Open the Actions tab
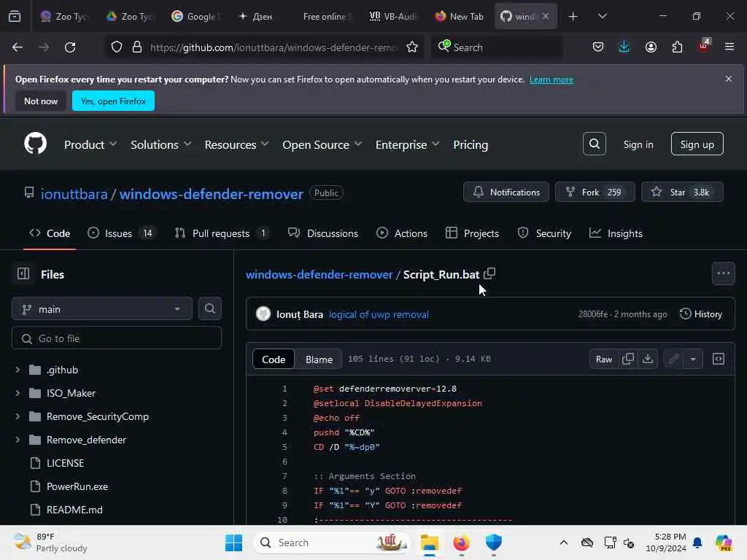 (402, 233)
